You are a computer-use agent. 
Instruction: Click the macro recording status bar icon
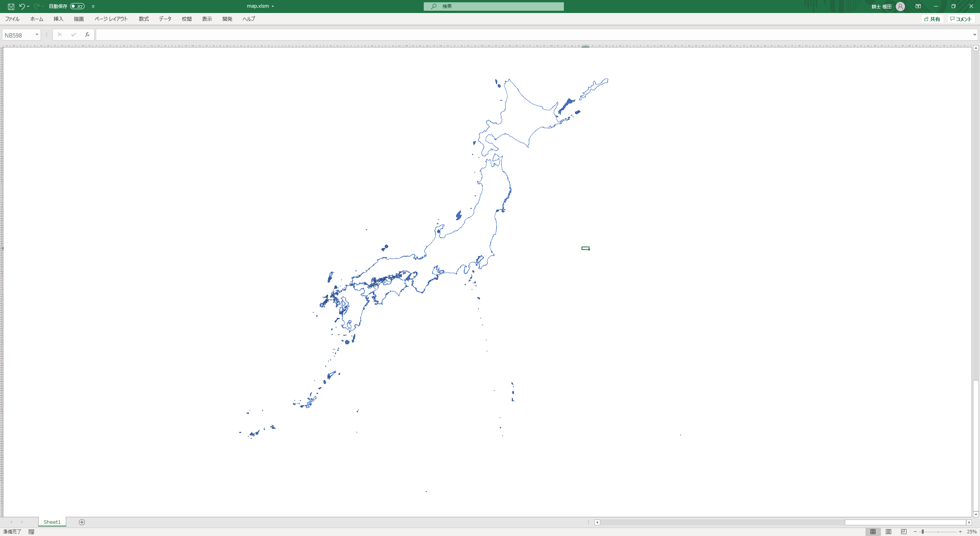tap(31, 532)
